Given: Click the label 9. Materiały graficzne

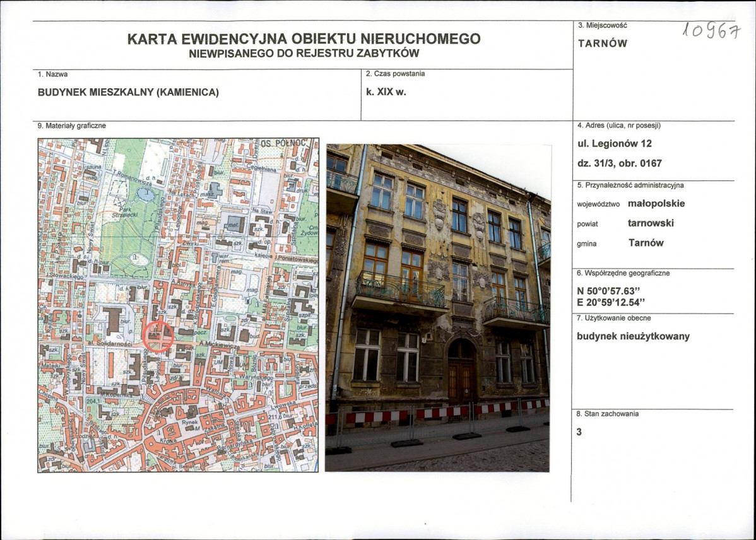Looking at the screenshot, I should (x=72, y=126).
